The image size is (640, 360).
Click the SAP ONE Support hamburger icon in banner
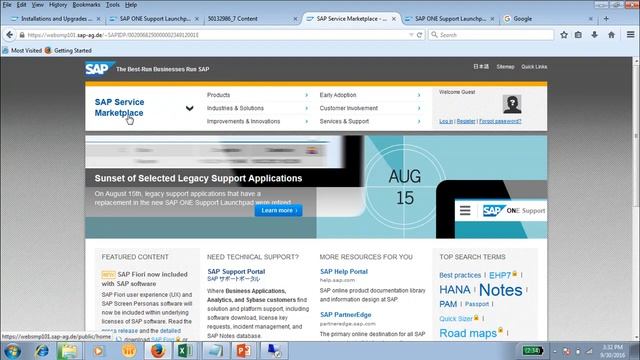click(465, 211)
